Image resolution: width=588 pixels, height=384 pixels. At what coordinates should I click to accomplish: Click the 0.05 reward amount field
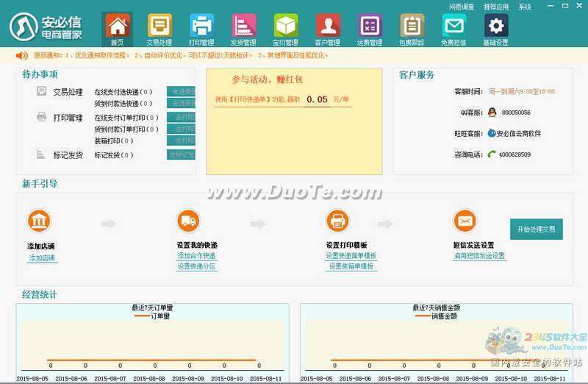318,99
